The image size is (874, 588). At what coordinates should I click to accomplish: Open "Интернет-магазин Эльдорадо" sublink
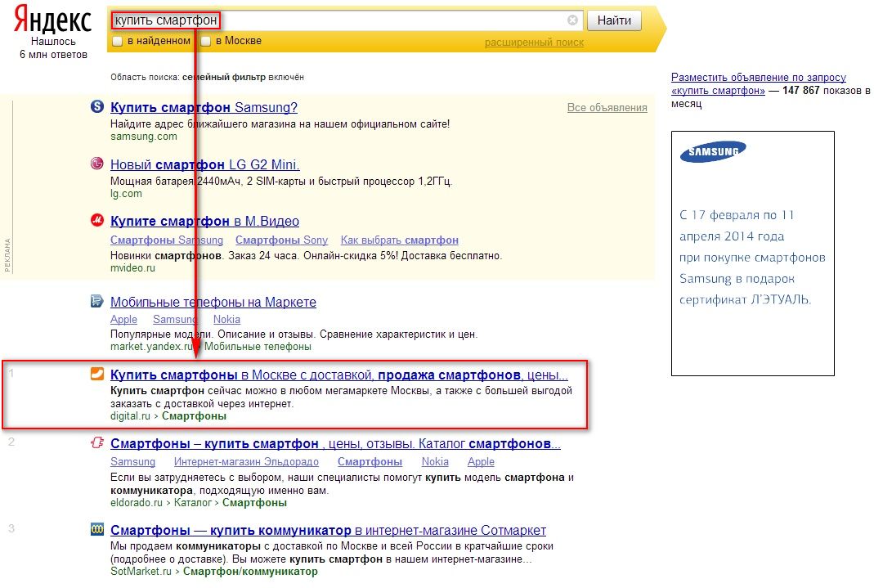228,462
